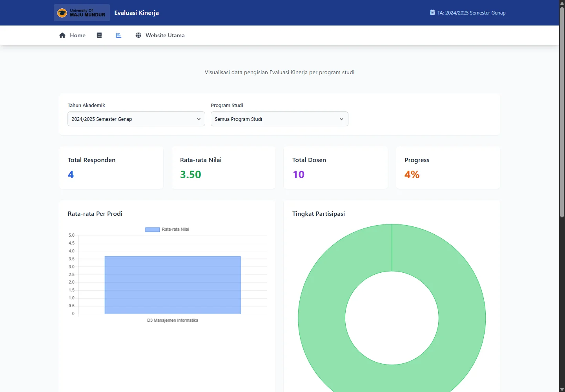This screenshot has width=565, height=392.
Task: Open the book icon menu item
Action: click(x=99, y=35)
